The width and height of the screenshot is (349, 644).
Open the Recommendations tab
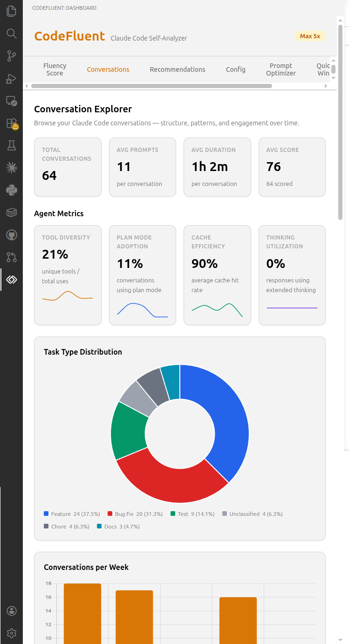pyautogui.click(x=178, y=69)
